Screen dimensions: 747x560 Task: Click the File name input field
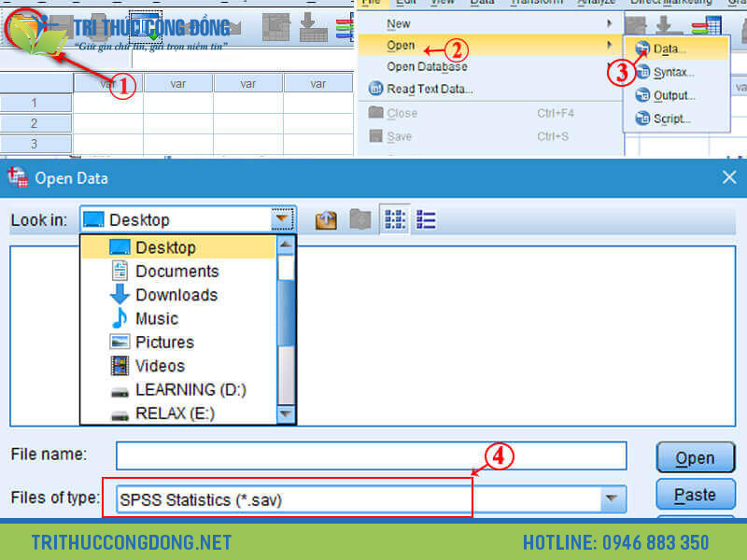[371, 455]
